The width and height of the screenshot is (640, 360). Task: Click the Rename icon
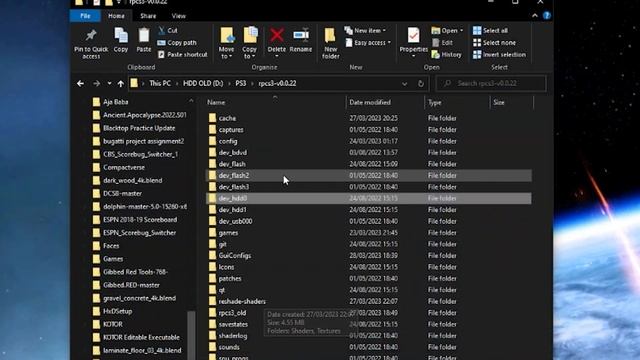pos(301,36)
